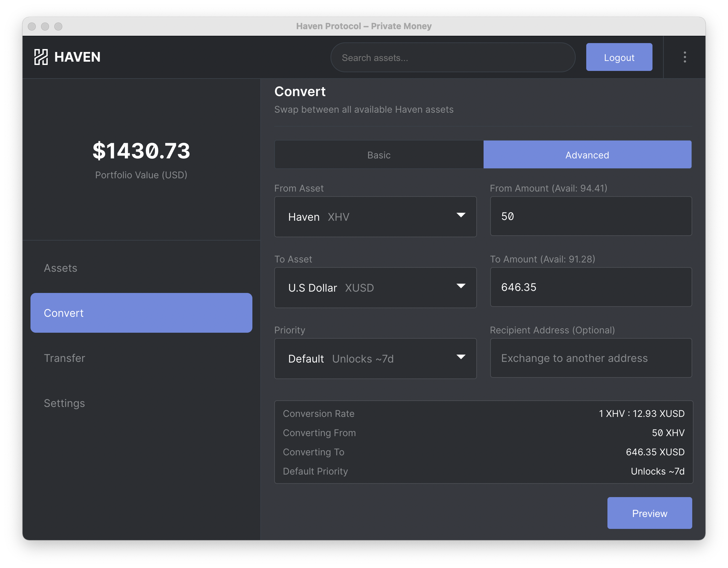Click the HAVEN brand name text
This screenshot has width=728, height=568.
click(77, 57)
